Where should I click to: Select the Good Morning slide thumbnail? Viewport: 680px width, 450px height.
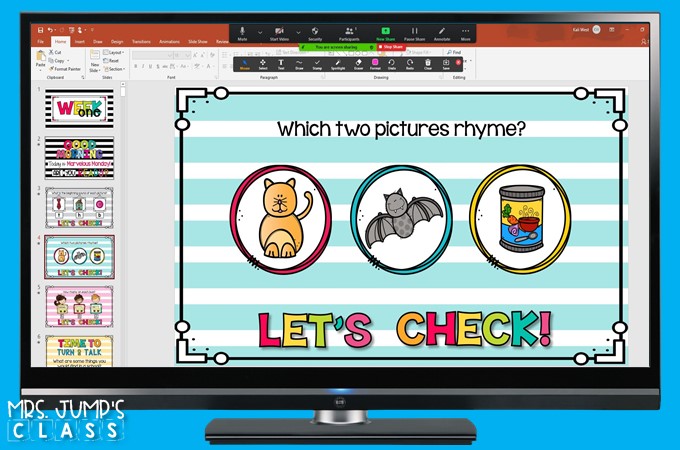coord(79,158)
